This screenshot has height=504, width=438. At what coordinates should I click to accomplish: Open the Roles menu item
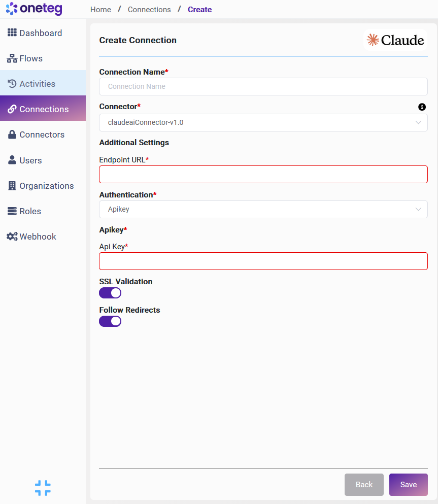[x=30, y=211]
